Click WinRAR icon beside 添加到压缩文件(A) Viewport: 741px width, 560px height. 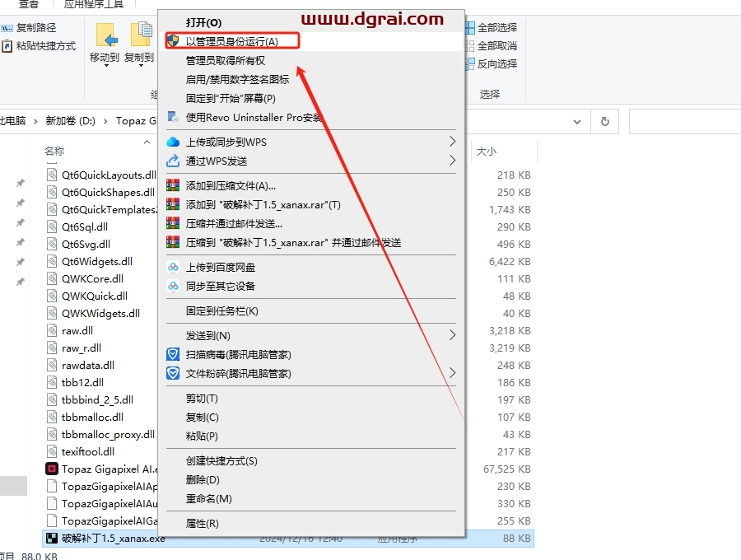click(173, 185)
